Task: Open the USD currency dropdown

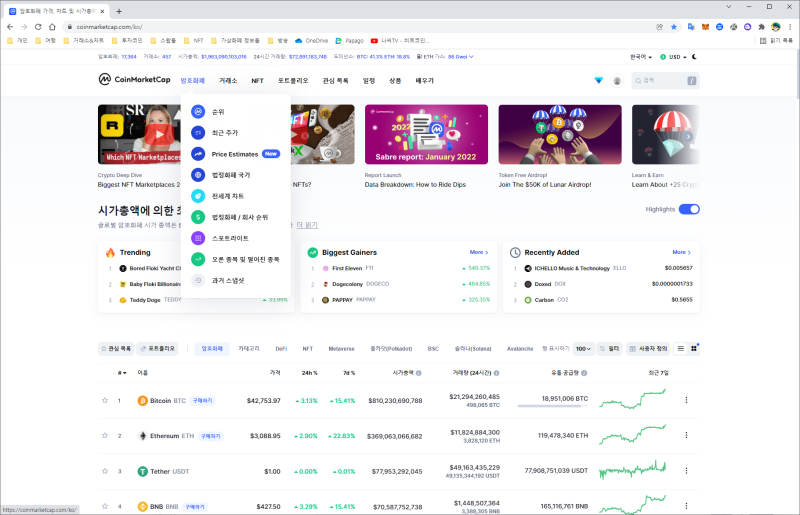Action: 673,57
